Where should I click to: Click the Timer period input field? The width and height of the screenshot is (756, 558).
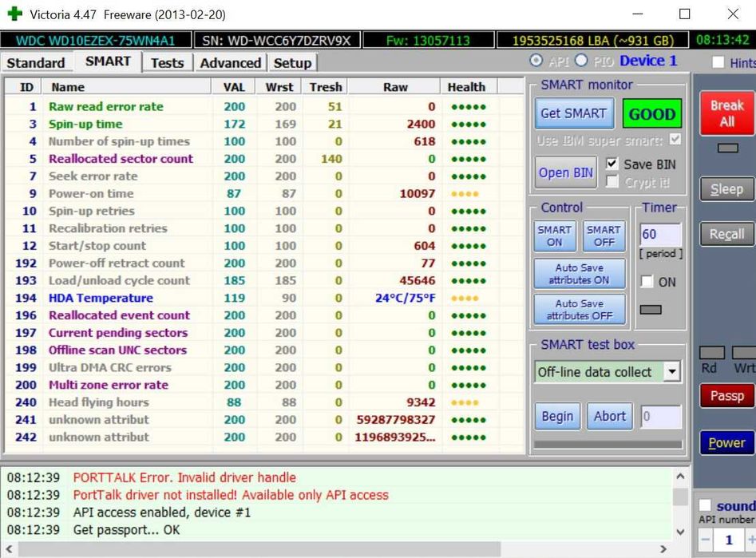click(660, 235)
